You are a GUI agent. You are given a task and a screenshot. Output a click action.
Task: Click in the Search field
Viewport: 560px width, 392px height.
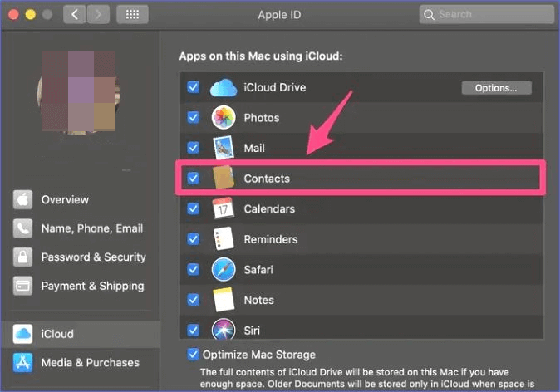486,15
